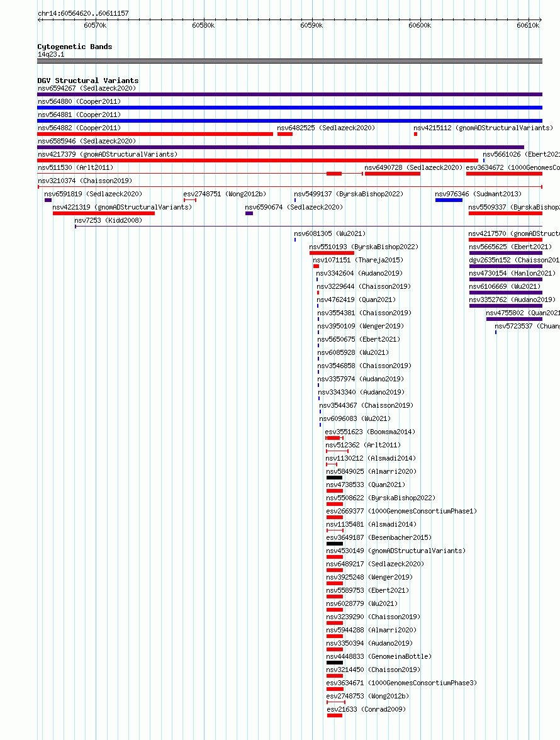Open nsv6585946 (Sedlazeck2020) entry
This screenshot has height=740, width=560.
[87, 141]
